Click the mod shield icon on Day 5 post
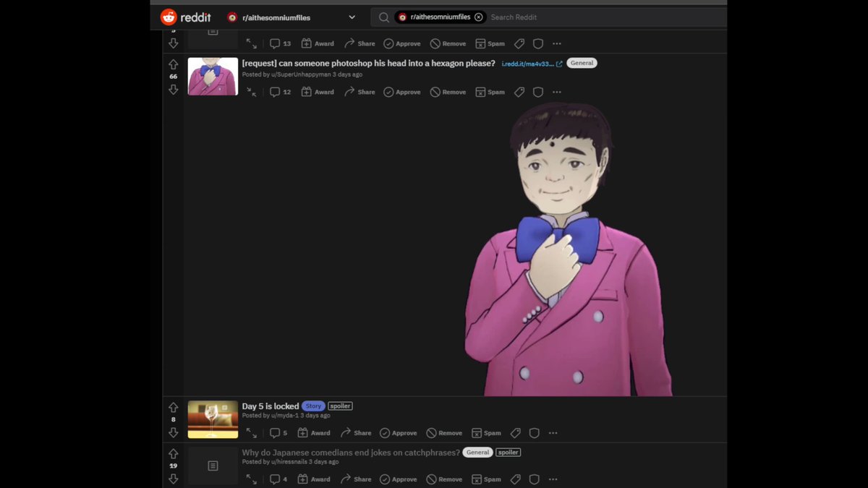The image size is (868, 488). click(535, 433)
